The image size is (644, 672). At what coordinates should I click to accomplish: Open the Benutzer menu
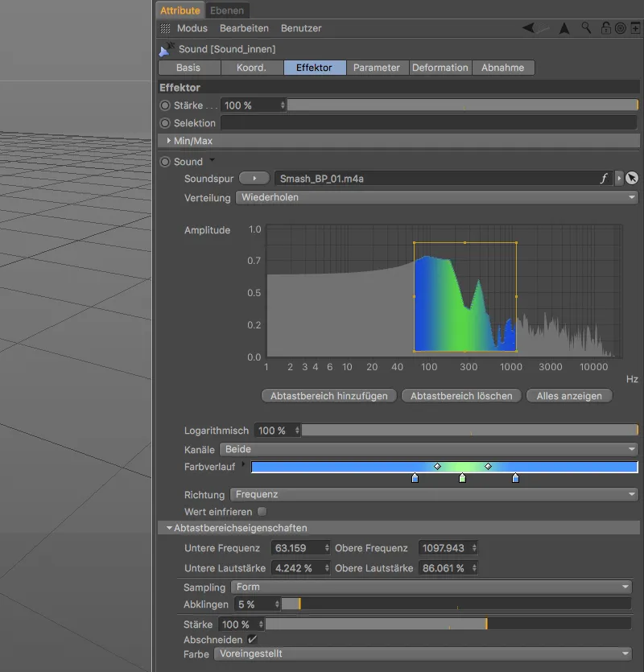(x=301, y=28)
